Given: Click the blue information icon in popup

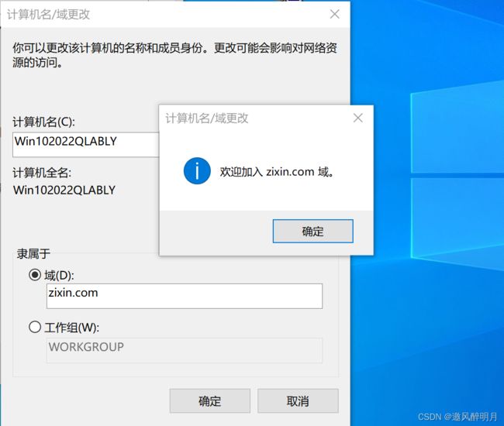Looking at the screenshot, I should [x=197, y=170].
